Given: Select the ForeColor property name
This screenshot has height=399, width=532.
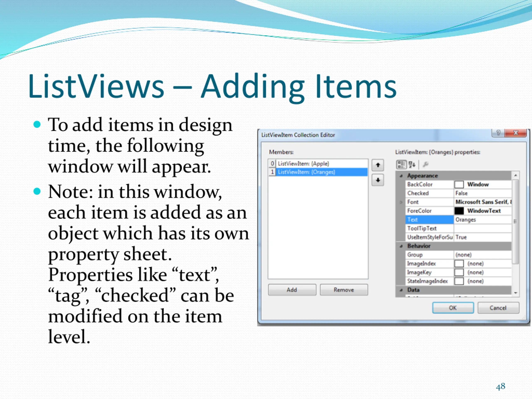Looking at the screenshot, I should click(430, 211).
